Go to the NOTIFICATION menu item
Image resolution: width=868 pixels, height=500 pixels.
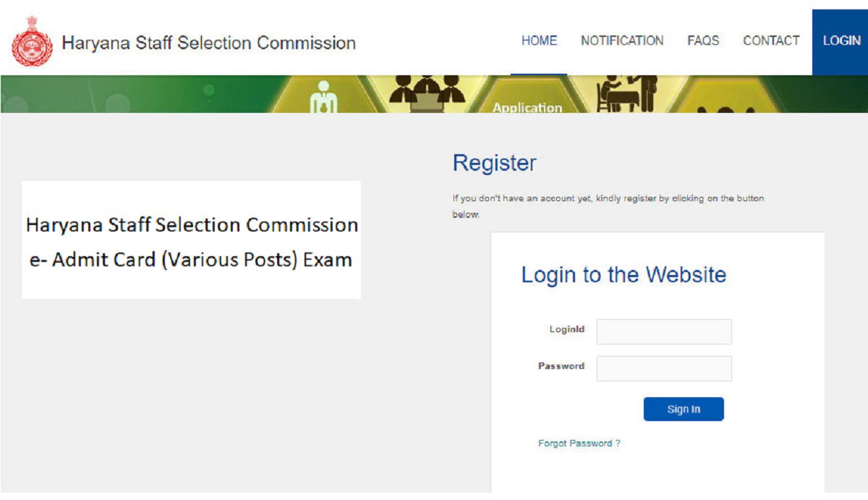(622, 41)
